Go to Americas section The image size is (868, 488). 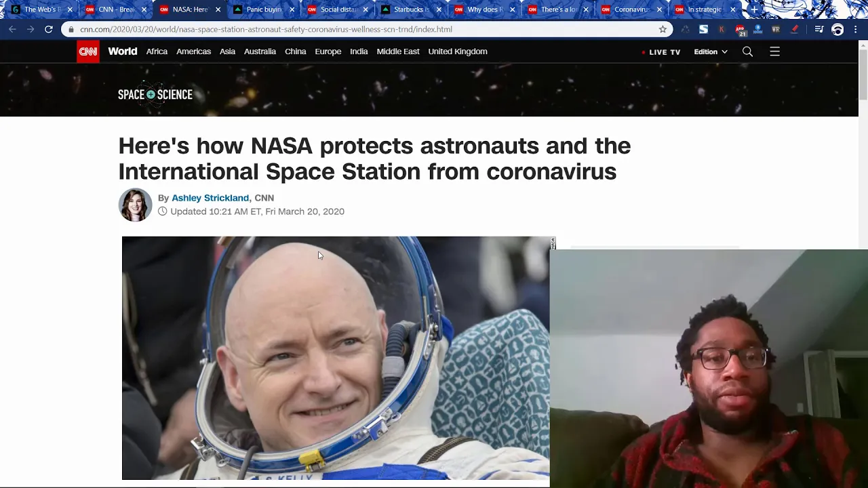(x=193, y=52)
